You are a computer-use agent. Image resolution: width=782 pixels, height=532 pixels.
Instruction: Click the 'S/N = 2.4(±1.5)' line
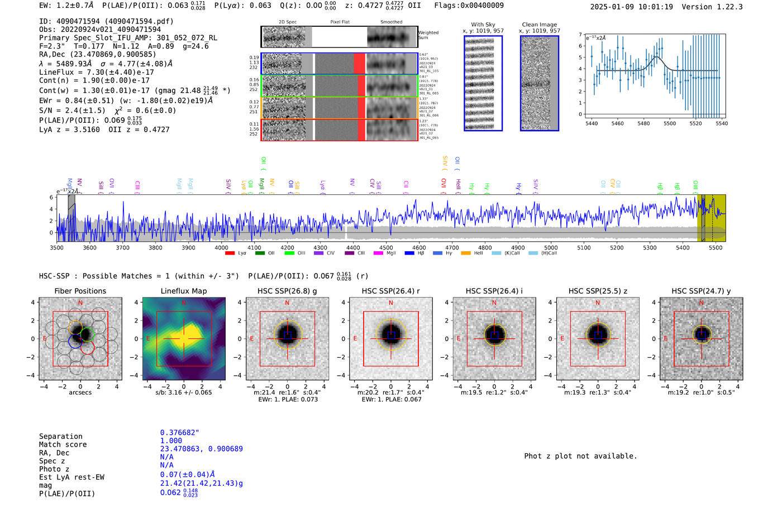coord(72,111)
